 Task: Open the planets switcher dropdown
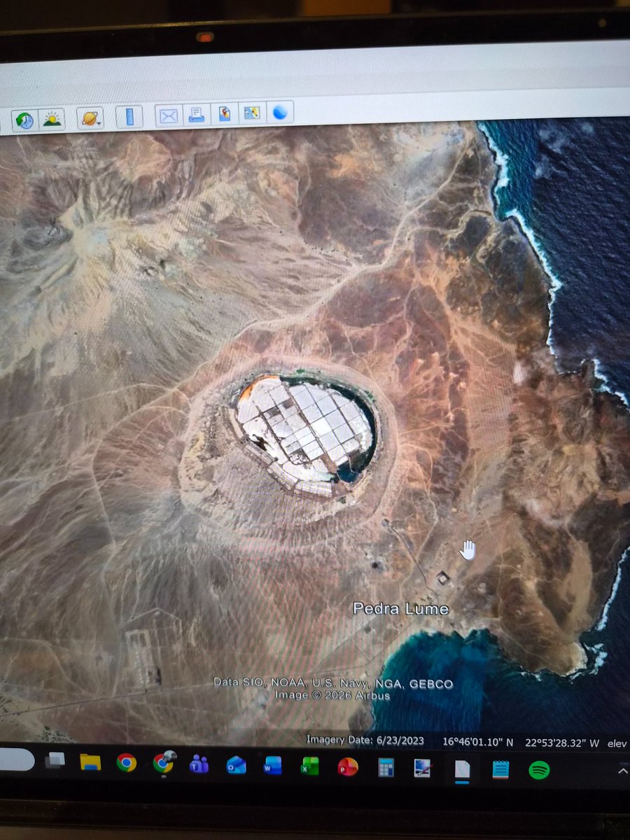92,117
